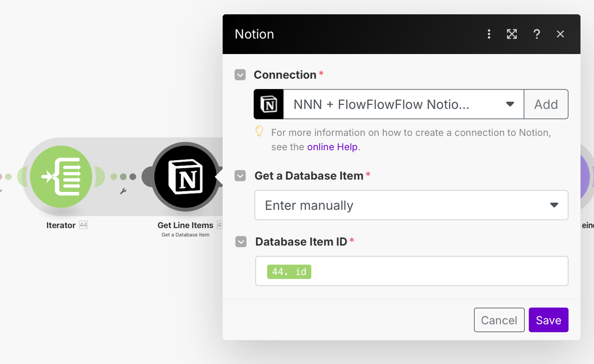The width and height of the screenshot is (594, 364).
Task: Open the Enter manually dropdown
Action: tap(411, 205)
